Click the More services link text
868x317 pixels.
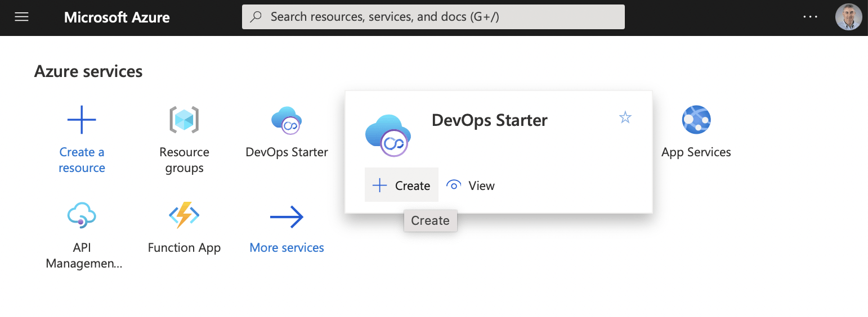coord(287,248)
